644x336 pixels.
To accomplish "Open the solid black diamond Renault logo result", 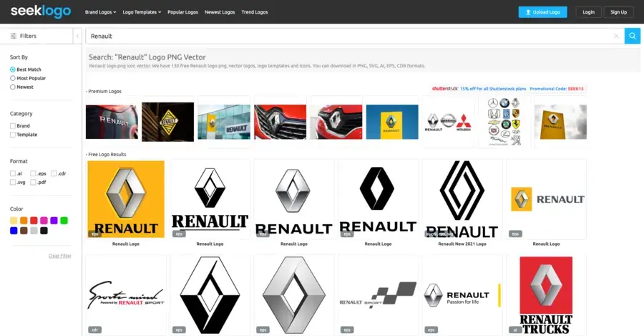I will (378, 199).
